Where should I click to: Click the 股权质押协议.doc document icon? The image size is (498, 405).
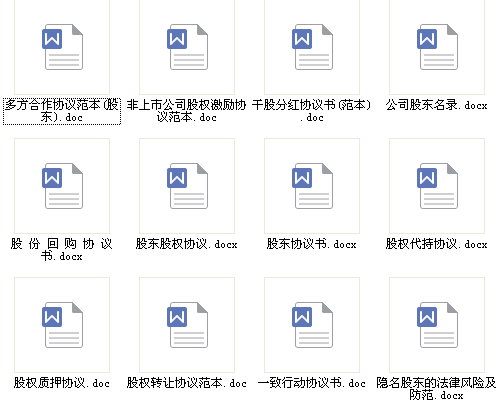(x=62, y=325)
